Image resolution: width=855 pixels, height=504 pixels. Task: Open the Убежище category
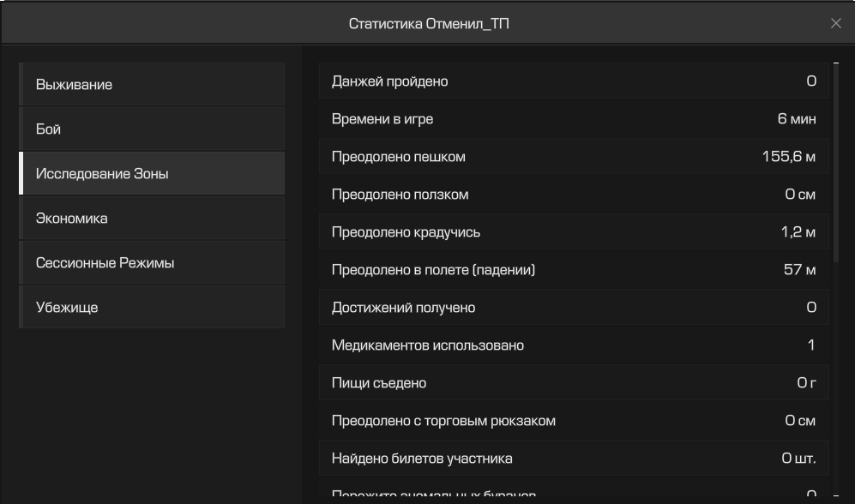[152, 308]
